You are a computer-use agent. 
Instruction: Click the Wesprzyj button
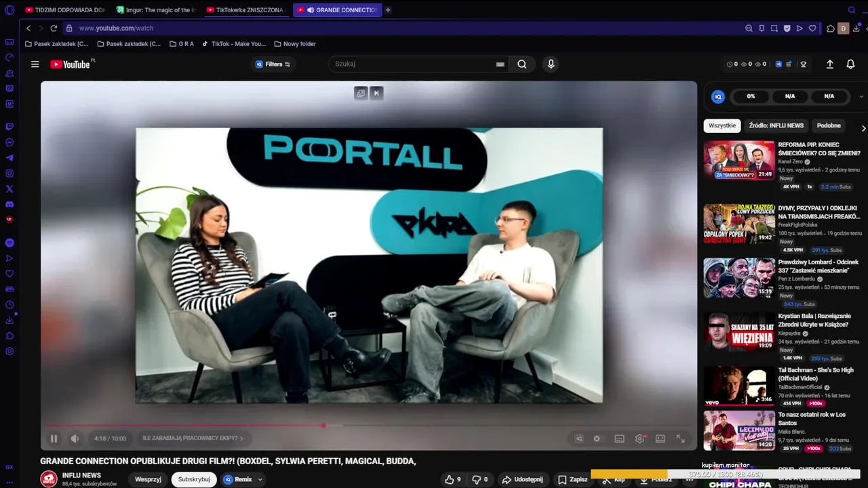click(148, 479)
